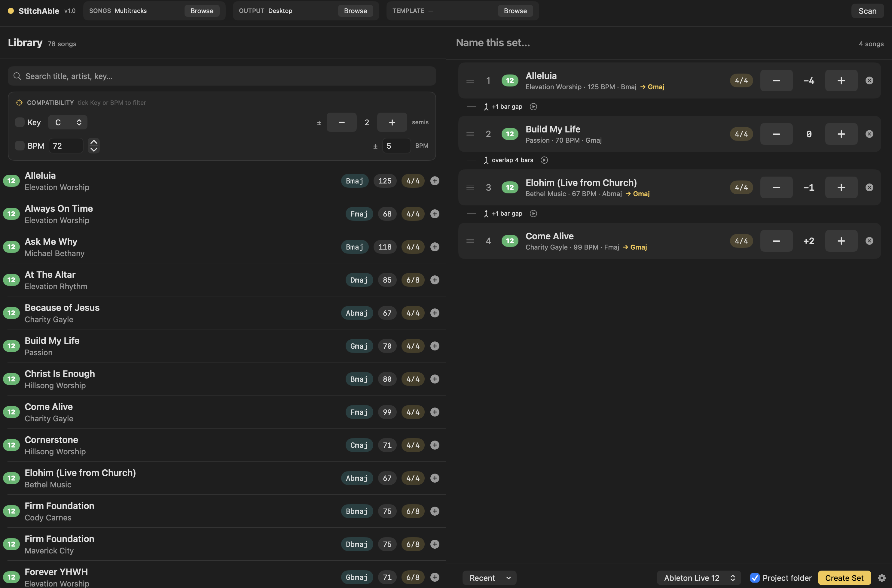Decrease semitone tolerance with minus

(341, 122)
